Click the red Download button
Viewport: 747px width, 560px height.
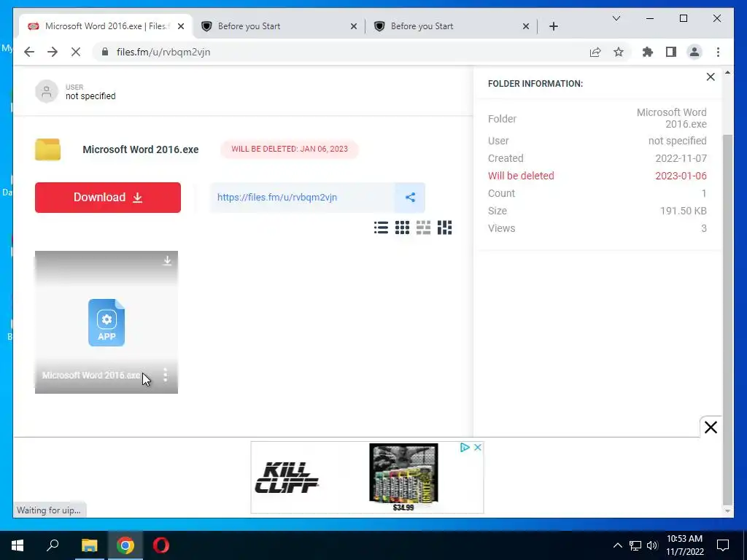click(x=108, y=197)
